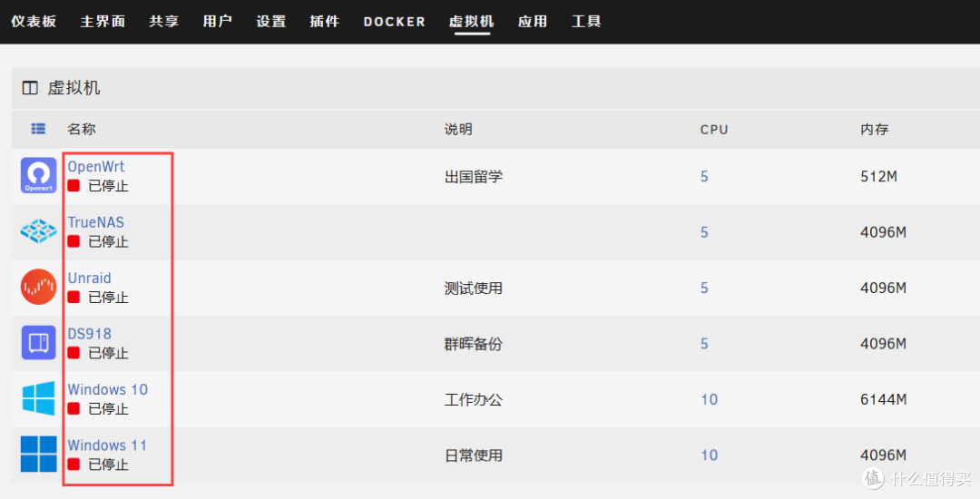Click the red stopped indicator under TrueNAS

coord(73,241)
